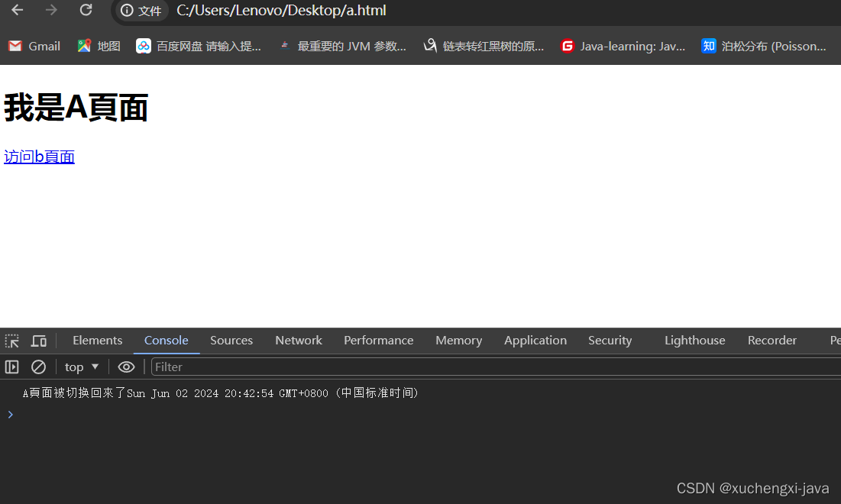
Task: Open the Network panel
Action: coord(298,340)
